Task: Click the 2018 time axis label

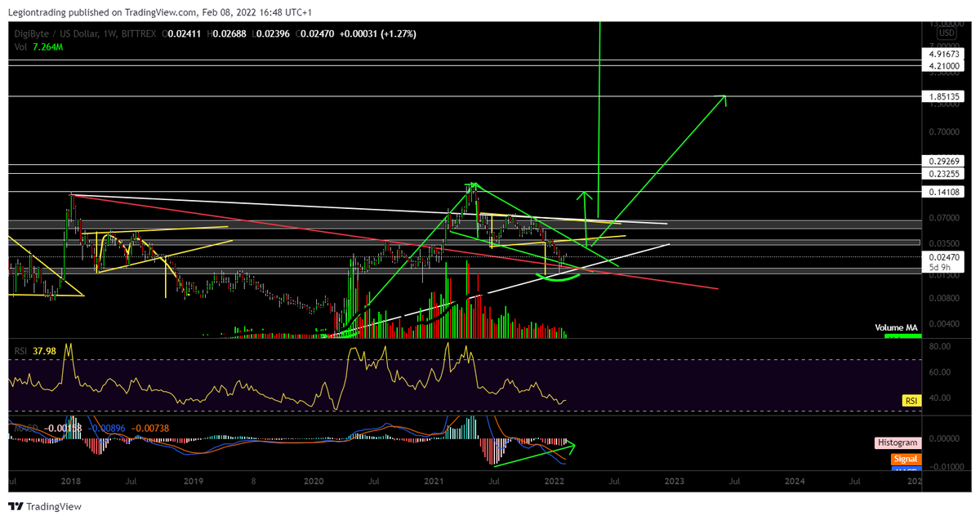Action: (x=69, y=482)
